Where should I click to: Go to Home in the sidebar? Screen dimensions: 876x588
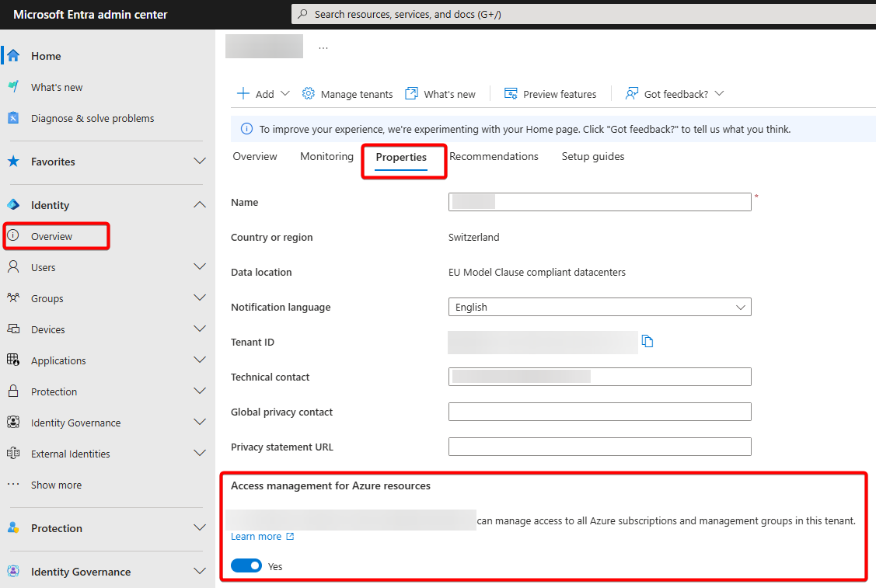coord(46,56)
